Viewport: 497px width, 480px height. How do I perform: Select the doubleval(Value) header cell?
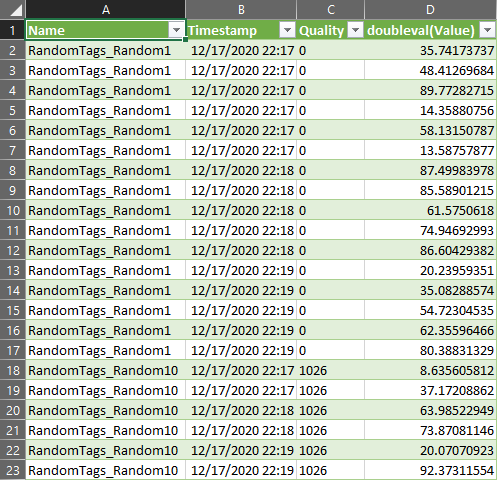point(430,30)
